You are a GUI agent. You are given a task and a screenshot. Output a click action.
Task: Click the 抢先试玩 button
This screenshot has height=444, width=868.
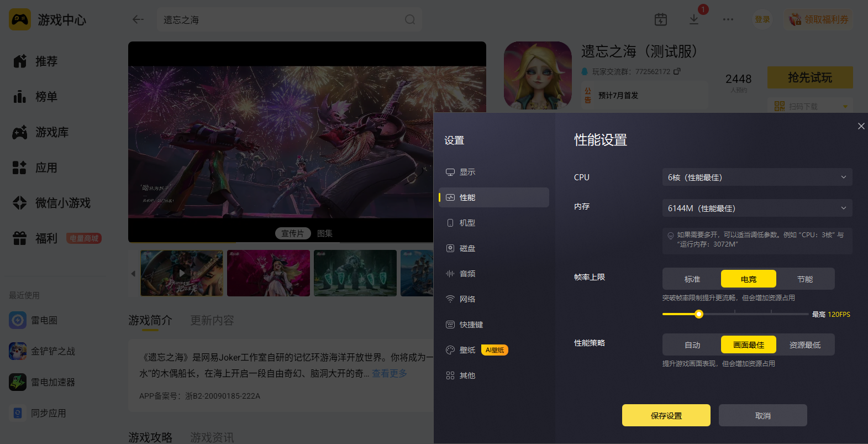(810, 77)
